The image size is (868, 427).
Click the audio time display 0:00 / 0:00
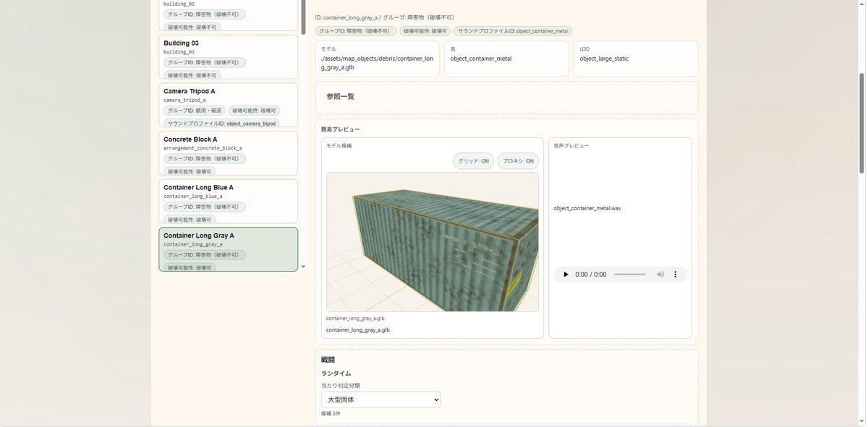[591, 275]
